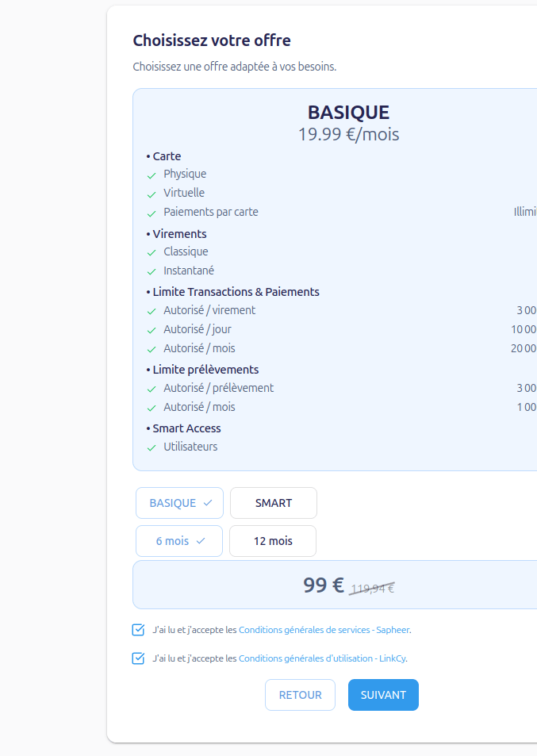Choose the 6 mois duration
Screen dimensions: 537x756
pos(179,541)
